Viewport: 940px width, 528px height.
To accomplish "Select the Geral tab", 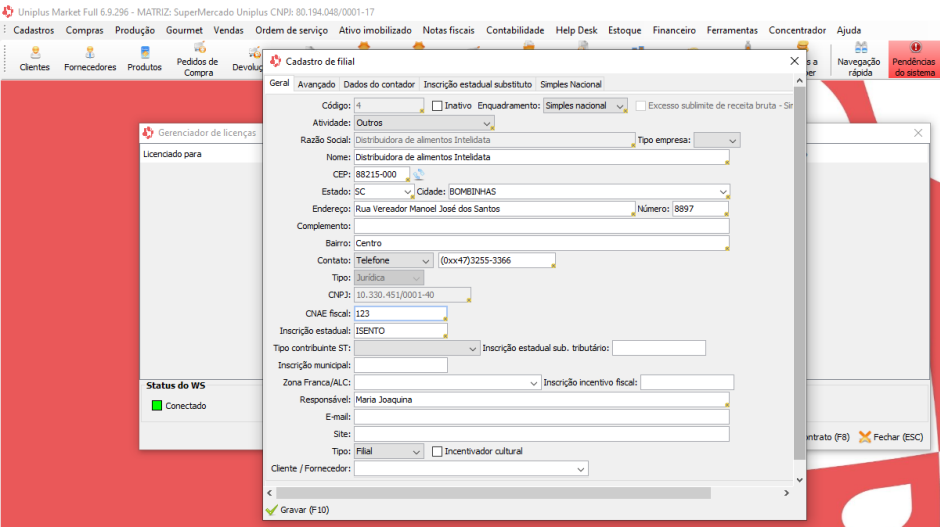I will point(279,83).
